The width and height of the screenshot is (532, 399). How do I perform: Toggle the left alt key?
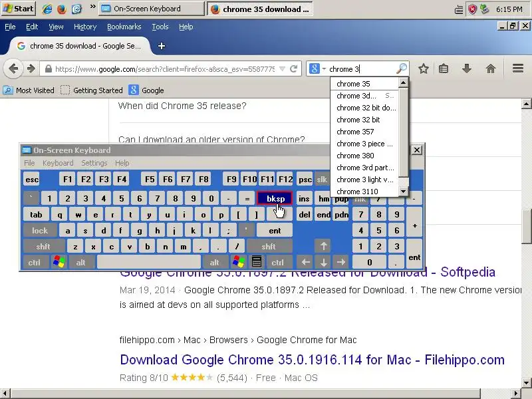80,262
